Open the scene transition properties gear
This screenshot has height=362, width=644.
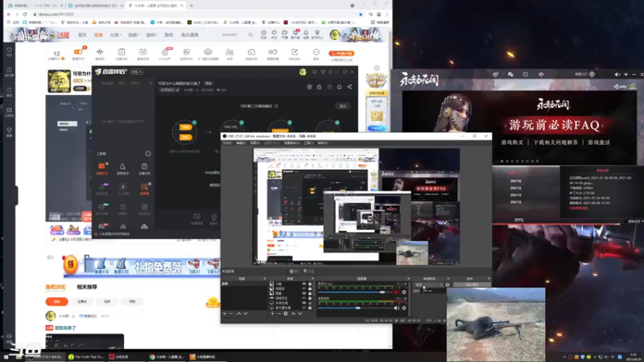[x=448, y=285]
